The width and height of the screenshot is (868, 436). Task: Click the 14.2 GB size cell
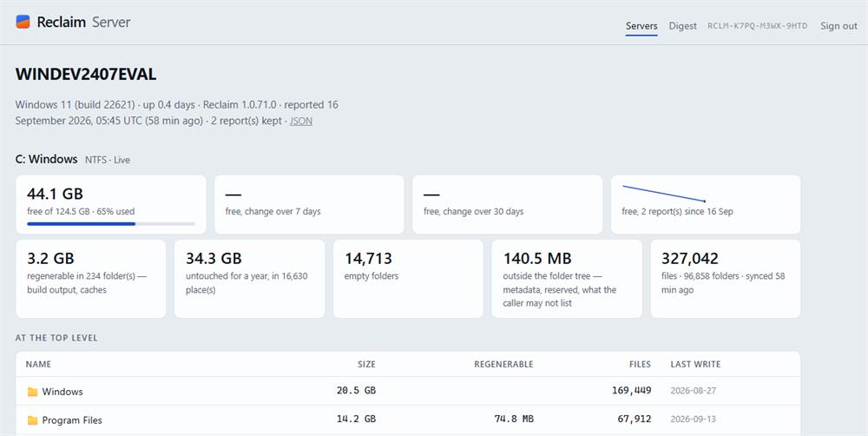tap(356, 419)
